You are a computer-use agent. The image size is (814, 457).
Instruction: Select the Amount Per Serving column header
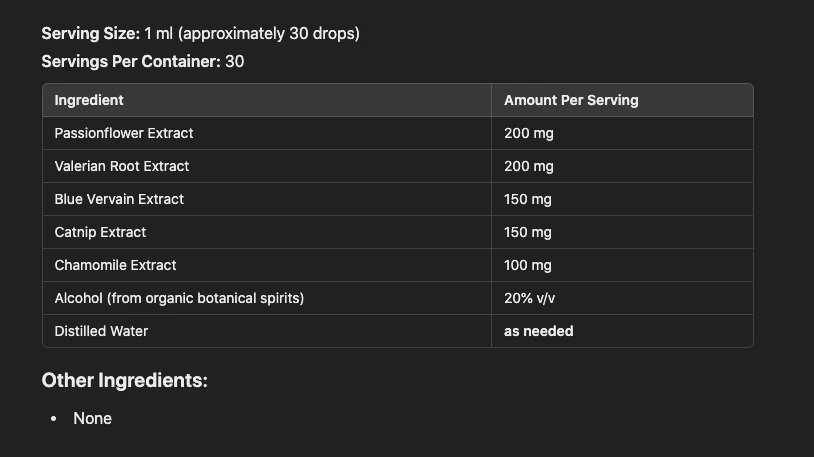[x=571, y=100]
